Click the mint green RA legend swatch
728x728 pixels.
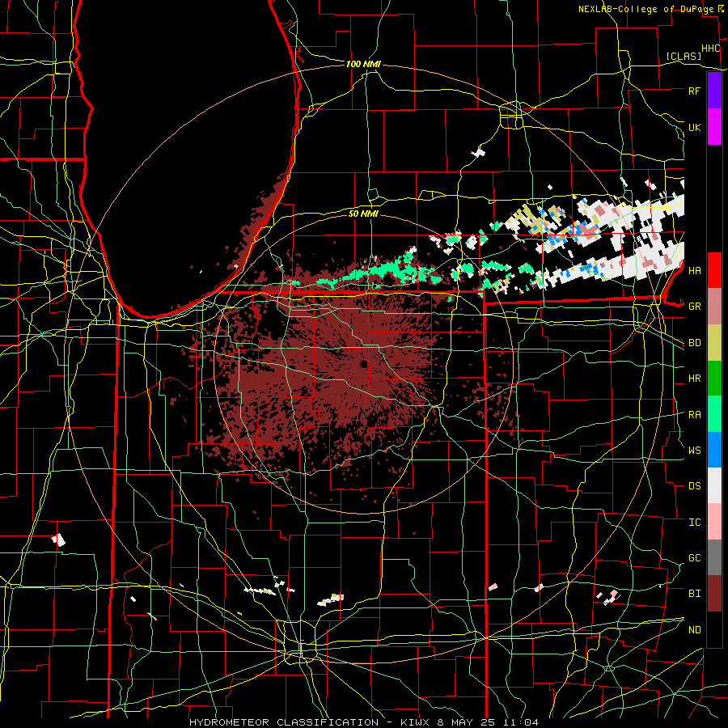[714, 414]
